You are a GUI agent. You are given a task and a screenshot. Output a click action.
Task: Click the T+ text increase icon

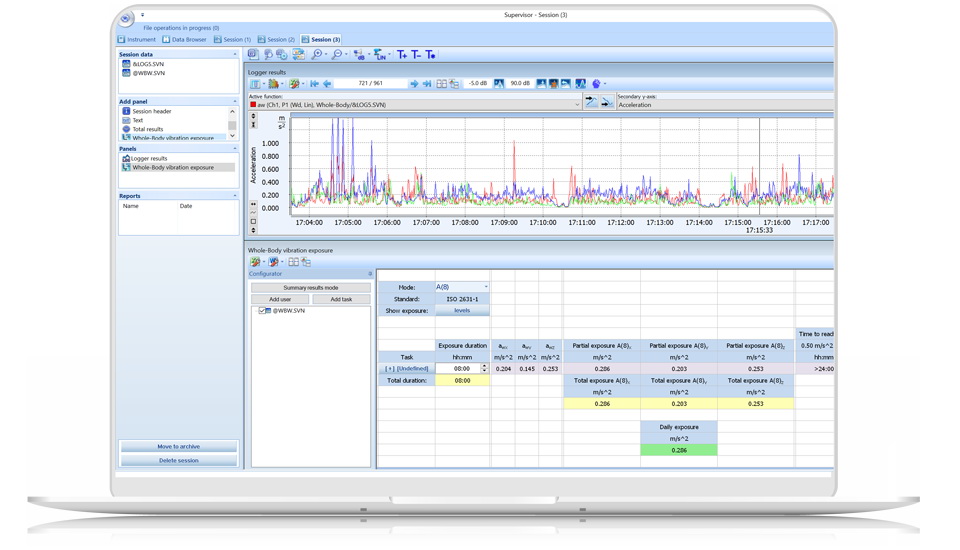coord(402,55)
